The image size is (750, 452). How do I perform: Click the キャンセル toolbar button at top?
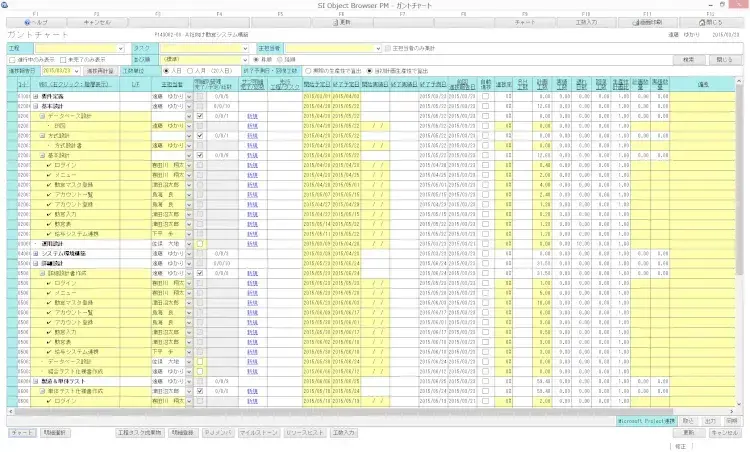(97, 20)
